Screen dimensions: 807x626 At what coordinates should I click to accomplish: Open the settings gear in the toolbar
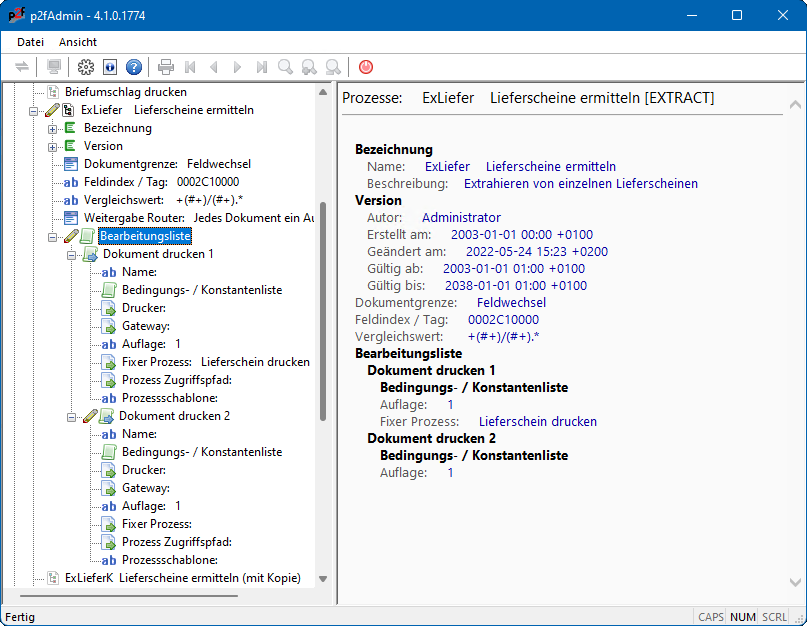(x=86, y=67)
